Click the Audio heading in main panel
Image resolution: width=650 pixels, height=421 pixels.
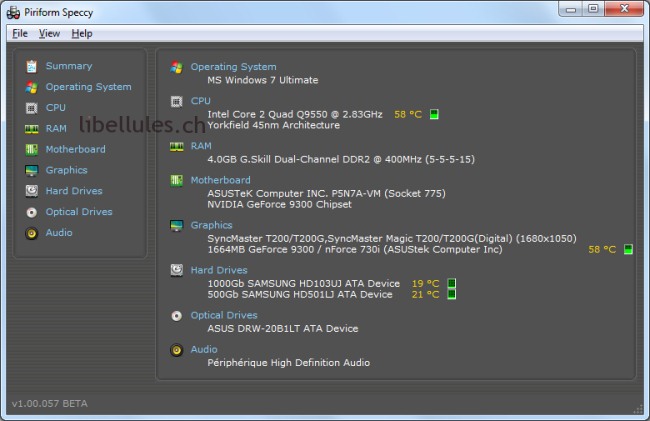point(204,350)
